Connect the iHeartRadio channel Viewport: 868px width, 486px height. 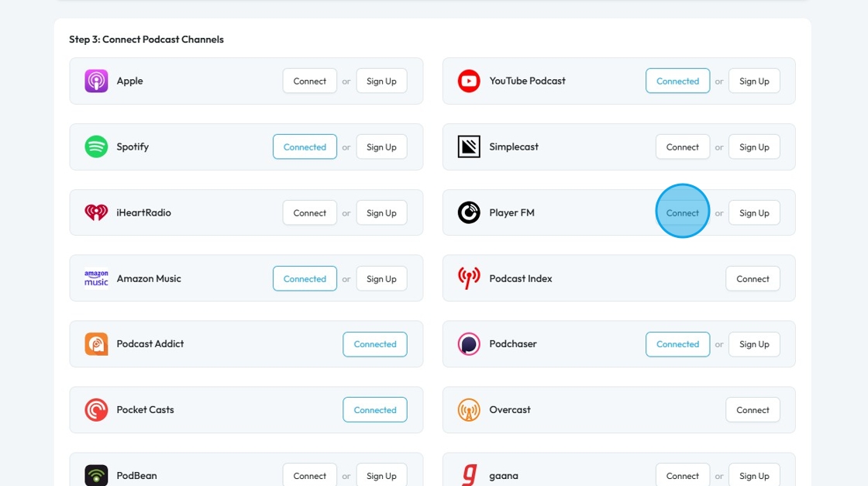coord(309,212)
